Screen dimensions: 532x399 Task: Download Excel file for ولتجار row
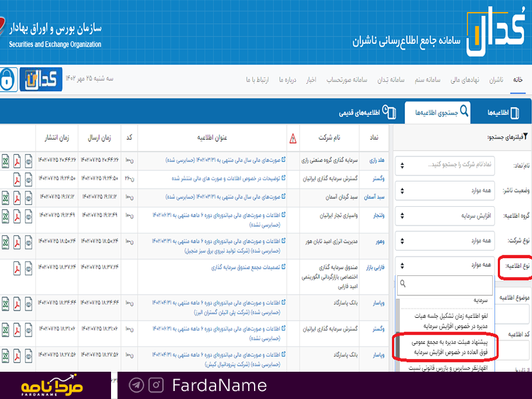tap(5, 217)
